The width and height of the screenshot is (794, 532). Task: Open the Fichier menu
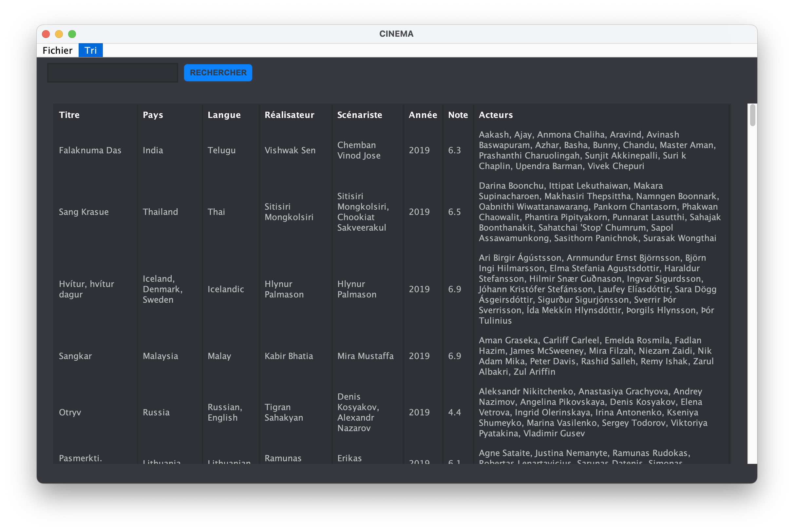[57, 50]
